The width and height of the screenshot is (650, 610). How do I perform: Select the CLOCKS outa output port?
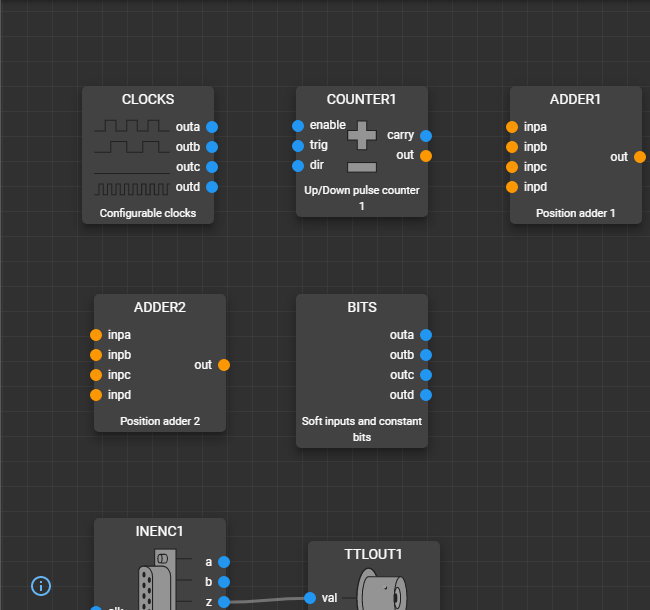pos(212,127)
